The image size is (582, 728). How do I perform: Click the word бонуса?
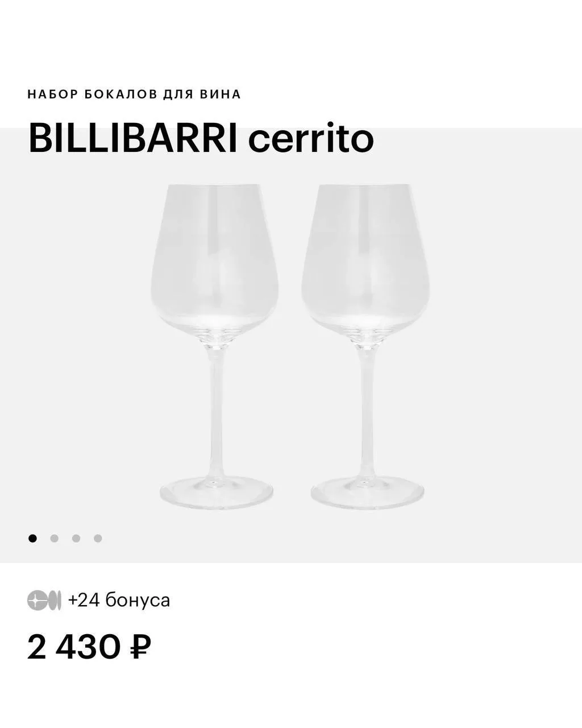(137, 601)
